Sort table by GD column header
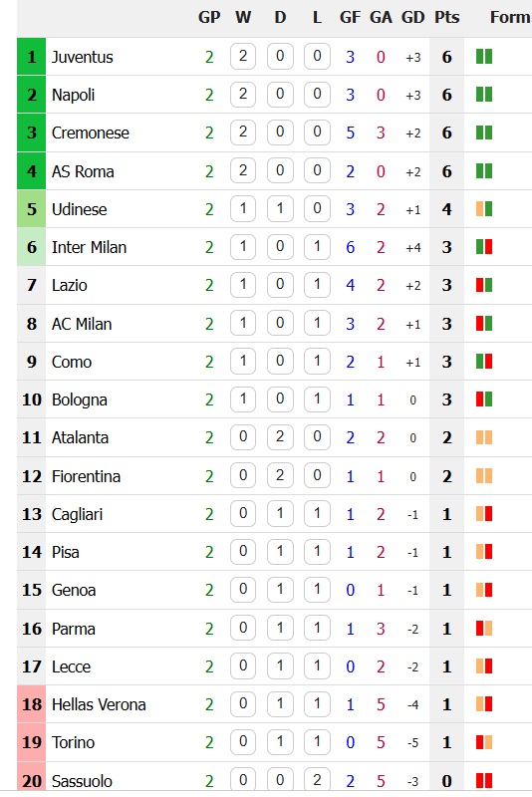532x797 pixels. [x=412, y=17]
